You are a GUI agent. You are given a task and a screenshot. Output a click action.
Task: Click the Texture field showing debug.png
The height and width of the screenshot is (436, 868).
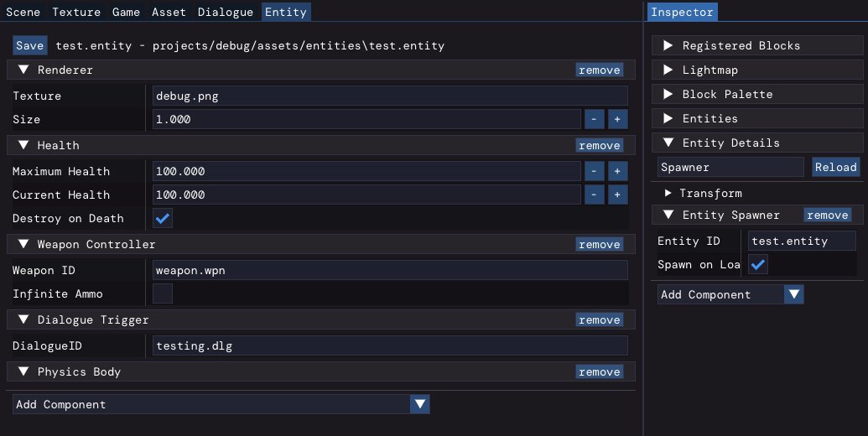coord(390,96)
